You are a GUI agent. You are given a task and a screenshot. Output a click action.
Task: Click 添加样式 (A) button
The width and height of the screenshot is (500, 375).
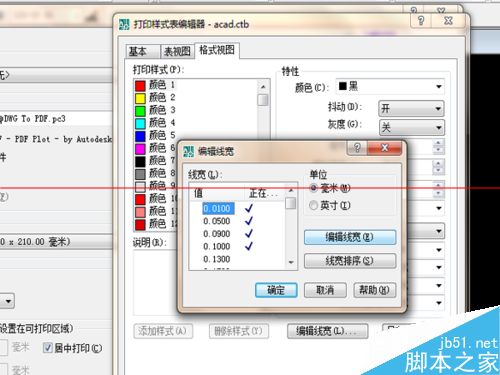(x=163, y=331)
